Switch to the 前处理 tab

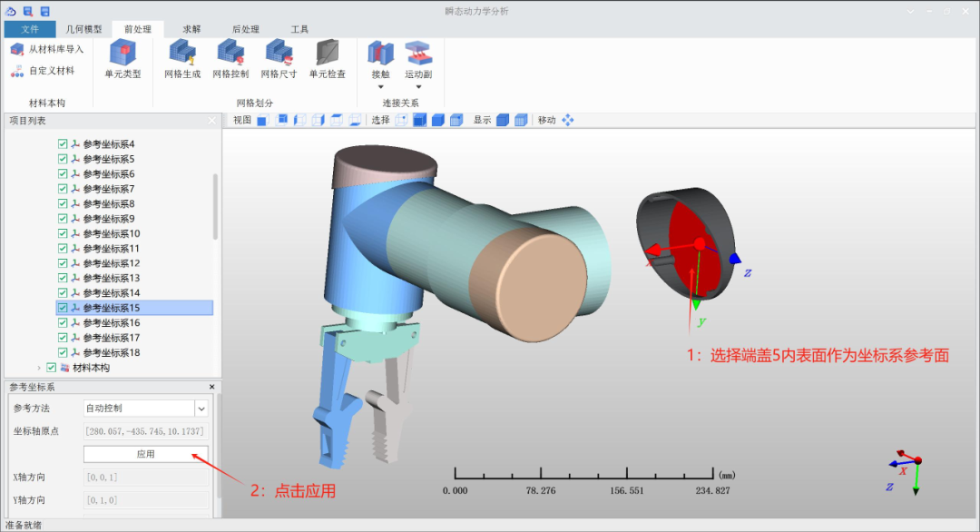138,29
